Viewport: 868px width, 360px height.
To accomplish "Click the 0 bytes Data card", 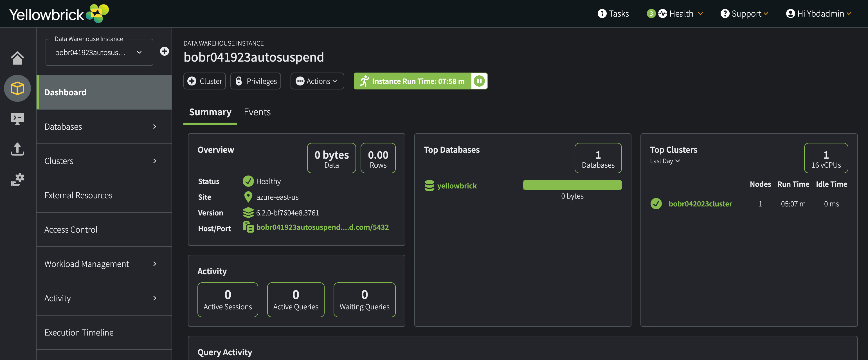I will point(332,158).
